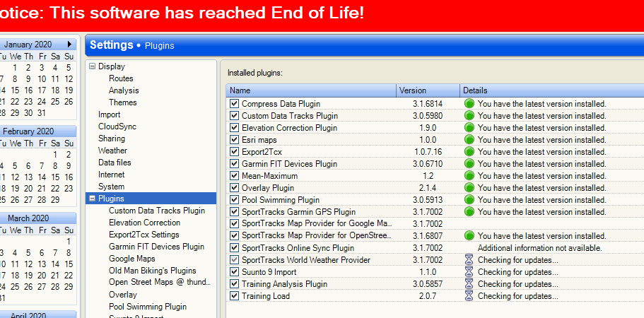Open Google Maps plugin settings
The image size is (644, 318).
point(131,259)
